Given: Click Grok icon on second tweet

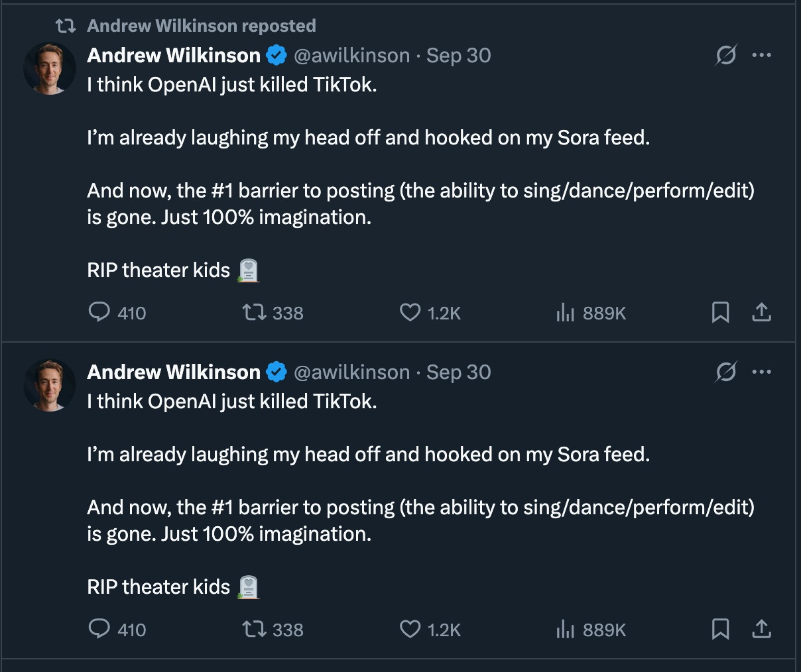Looking at the screenshot, I should pos(725,372).
